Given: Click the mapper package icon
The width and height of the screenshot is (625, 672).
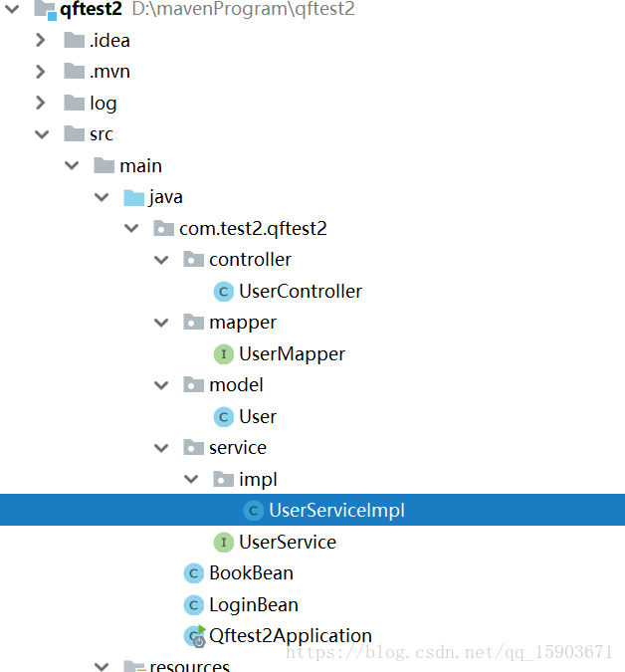Looking at the screenshot, I should point(194,323).
